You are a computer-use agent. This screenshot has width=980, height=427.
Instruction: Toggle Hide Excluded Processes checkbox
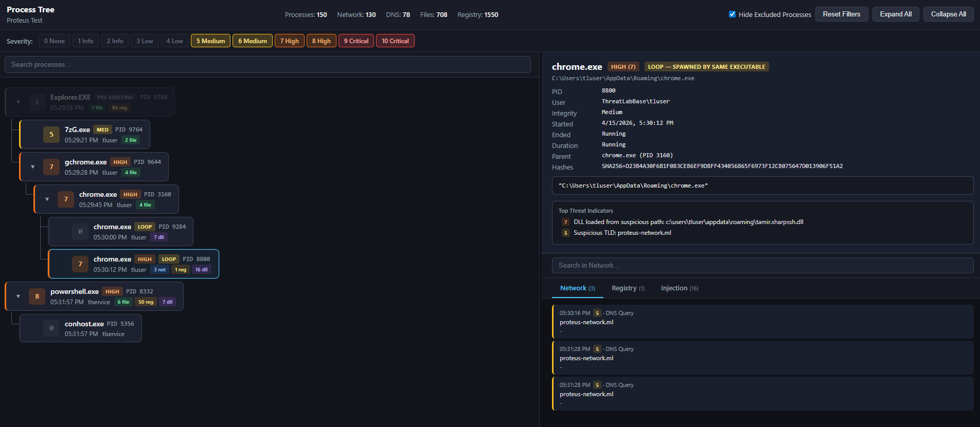(x=732, y=14)
